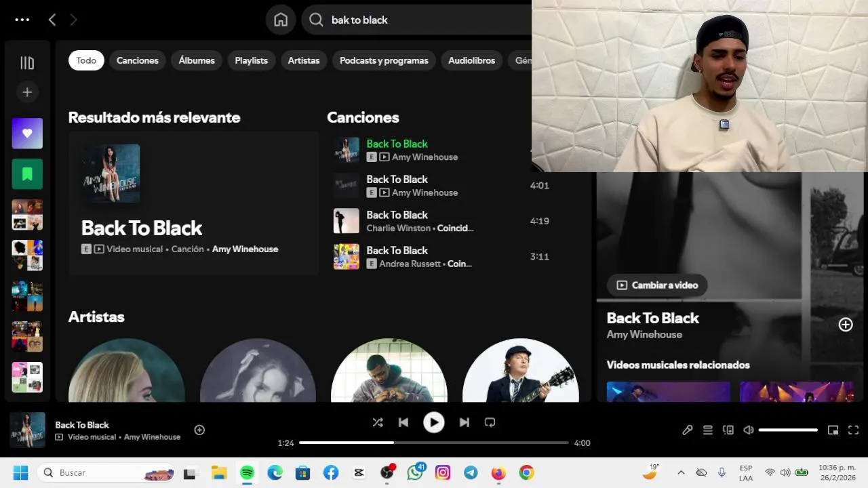Open Charlie Winston artist link

399,228
